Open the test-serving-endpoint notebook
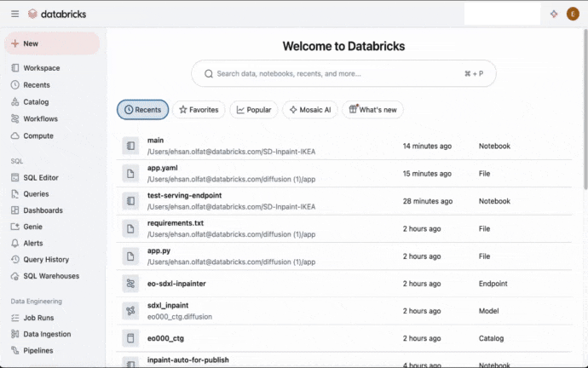The height and width of the screenshot is (368, 588). coord(185,196)
